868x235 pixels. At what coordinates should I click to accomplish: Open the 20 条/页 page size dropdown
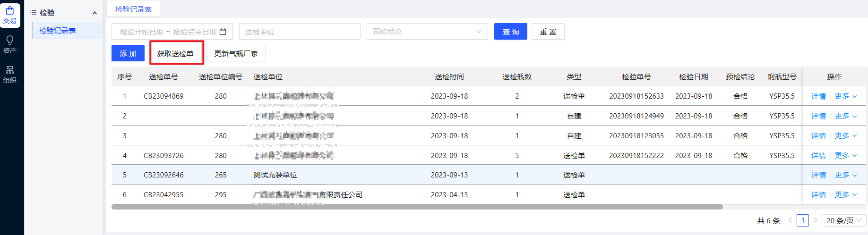(844, 220)
